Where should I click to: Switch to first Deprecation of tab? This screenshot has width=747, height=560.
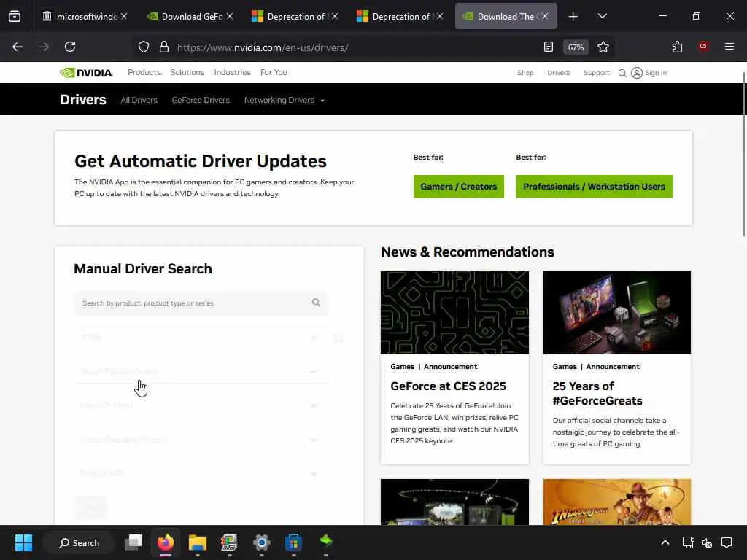click(289, 17)
